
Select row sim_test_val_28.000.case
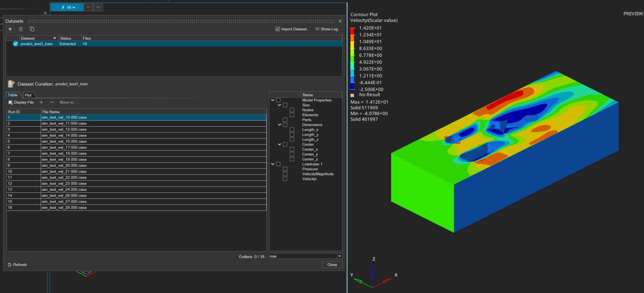[136, 207]
